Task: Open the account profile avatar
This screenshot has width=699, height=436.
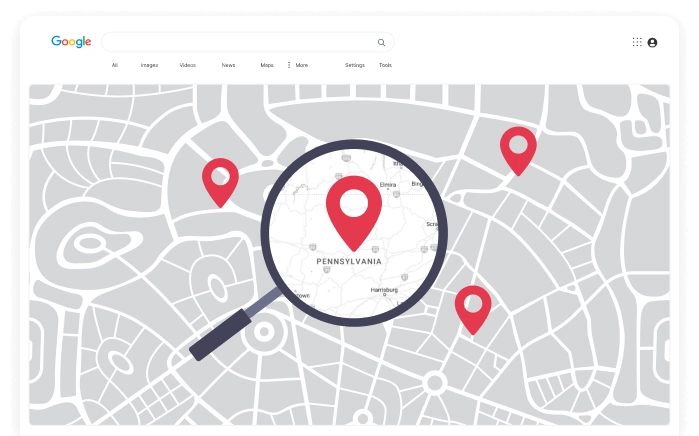Action: (652, 42)
